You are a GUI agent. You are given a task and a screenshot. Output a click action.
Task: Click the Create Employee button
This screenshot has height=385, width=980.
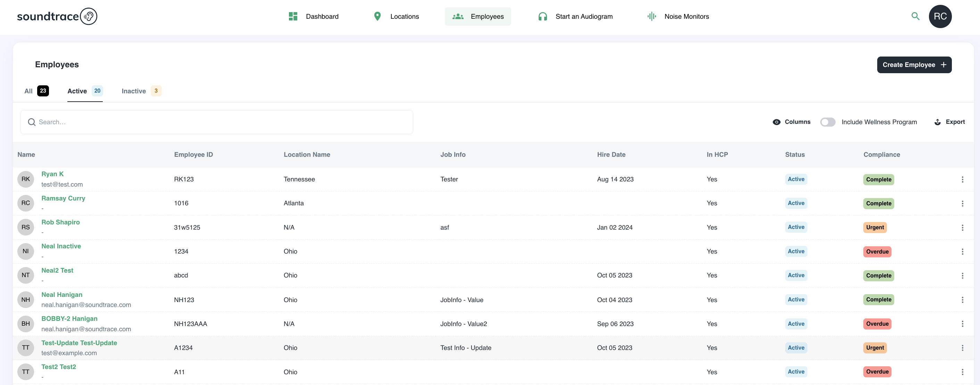[x=914, y=65]
